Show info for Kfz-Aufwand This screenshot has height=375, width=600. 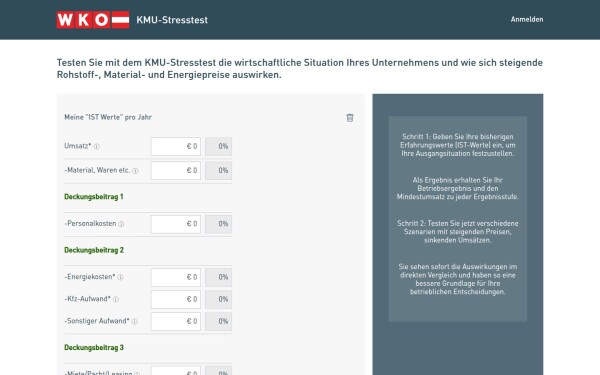tap(116, 300)
